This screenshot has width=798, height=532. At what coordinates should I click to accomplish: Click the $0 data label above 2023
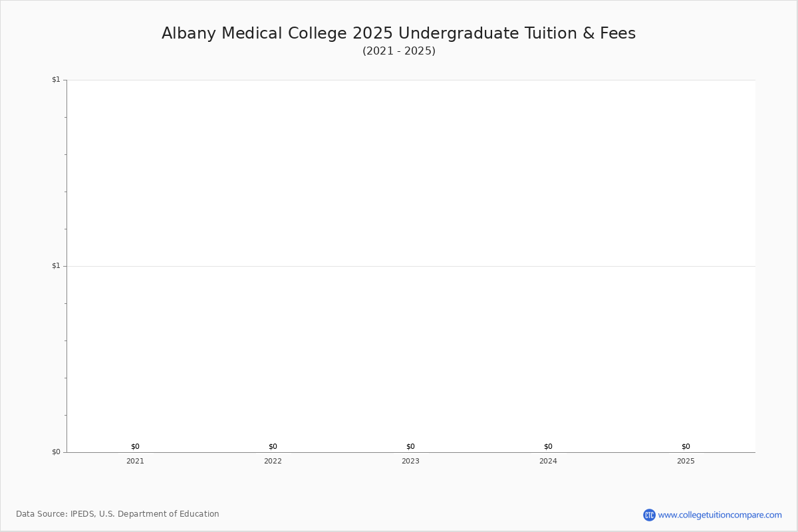[410, 446]
